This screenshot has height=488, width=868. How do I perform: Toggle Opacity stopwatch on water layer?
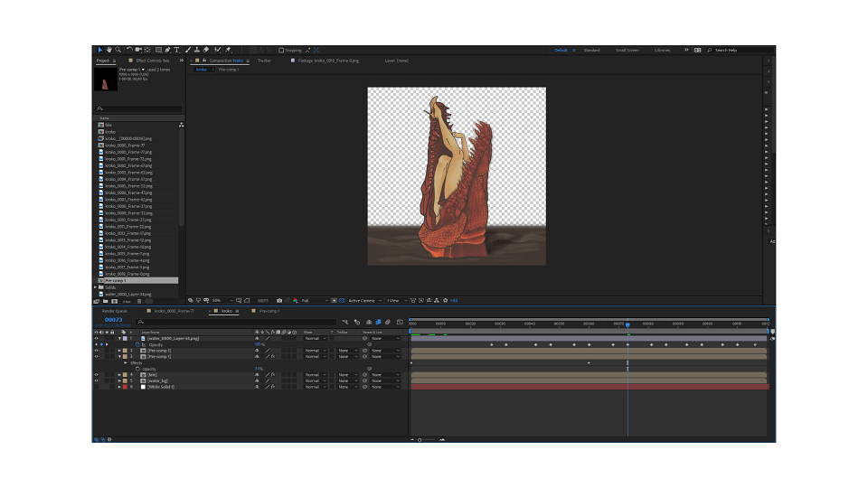point(137,344)
